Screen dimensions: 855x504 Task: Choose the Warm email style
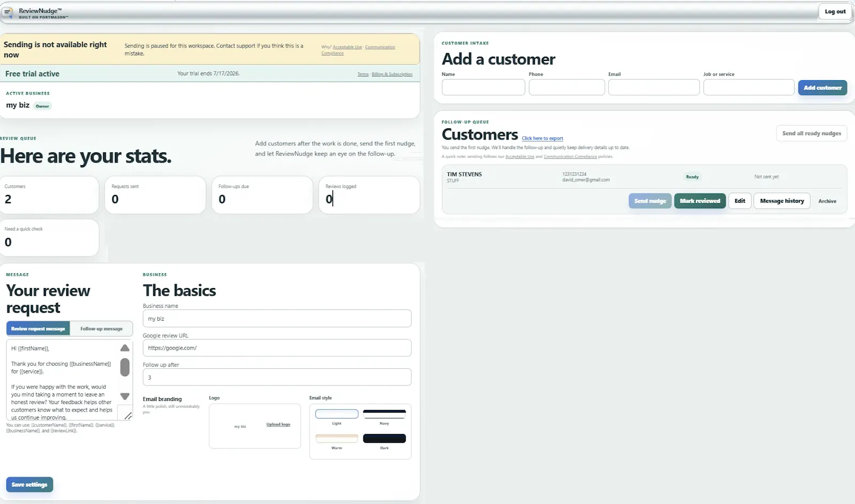click(337, 438)
